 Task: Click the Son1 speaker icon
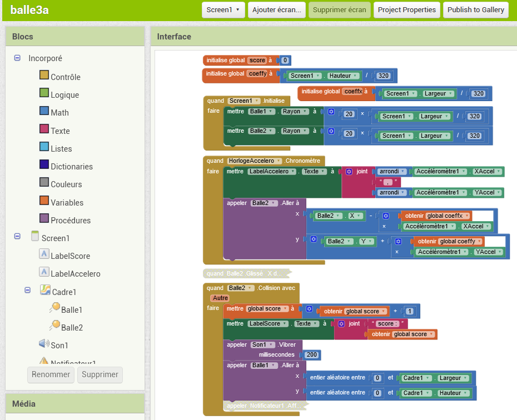click(x=44, y=343)
